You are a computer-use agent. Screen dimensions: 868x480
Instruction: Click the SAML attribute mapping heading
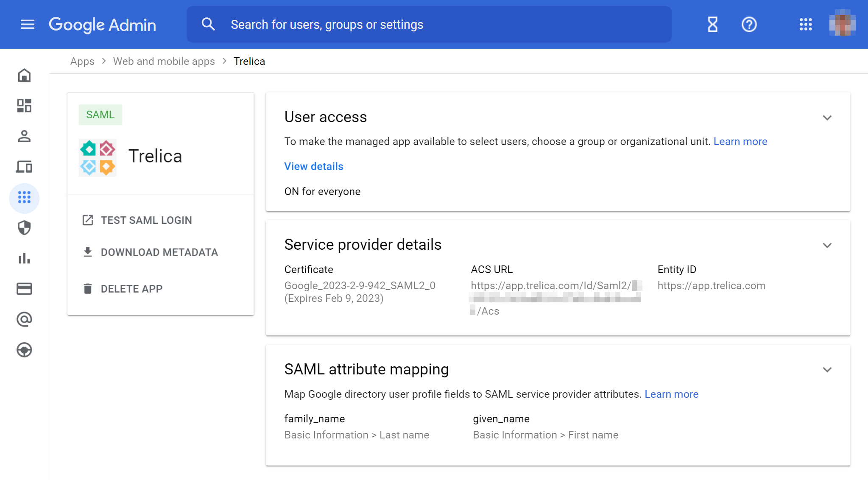(x=367, y=369)
